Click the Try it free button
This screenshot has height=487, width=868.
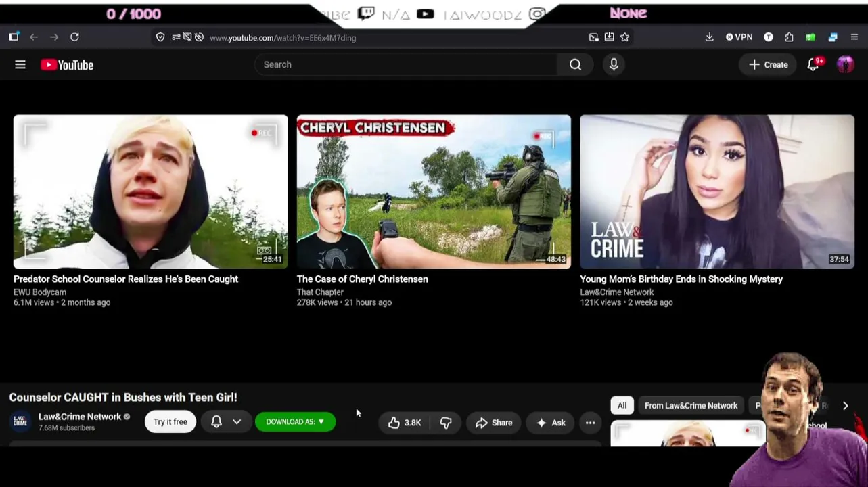pos(170,422)
